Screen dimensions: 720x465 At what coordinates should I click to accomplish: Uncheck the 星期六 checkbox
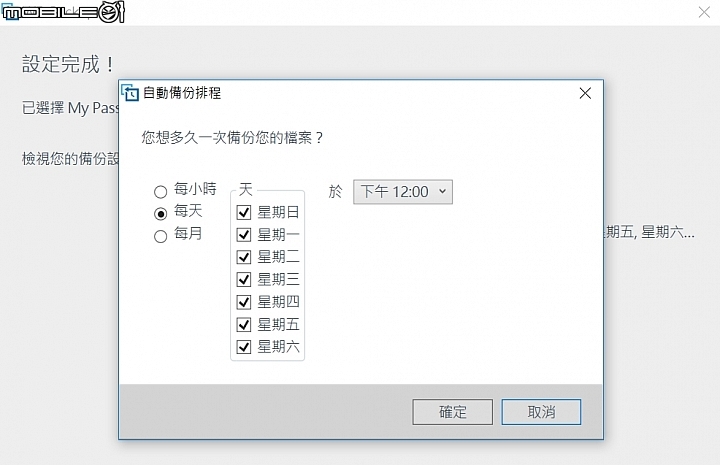coord(244,347)
